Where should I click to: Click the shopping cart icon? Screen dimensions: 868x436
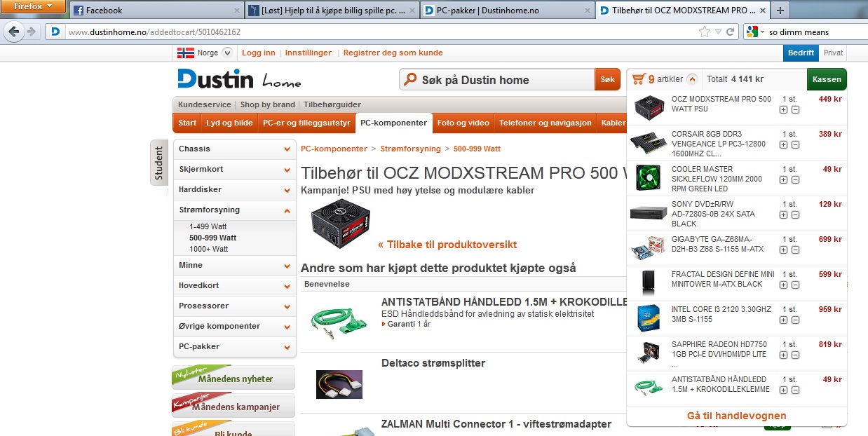[x=638, y=79]
